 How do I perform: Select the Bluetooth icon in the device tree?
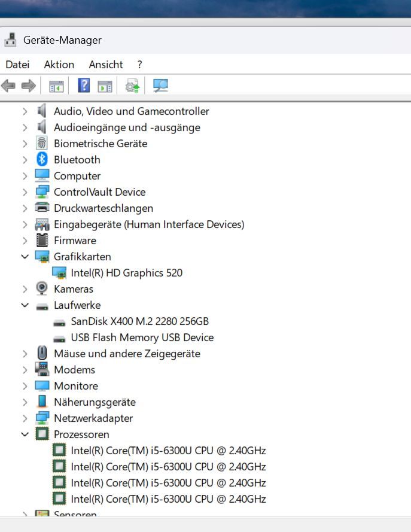pyautogui.click(x=42, y=160)
